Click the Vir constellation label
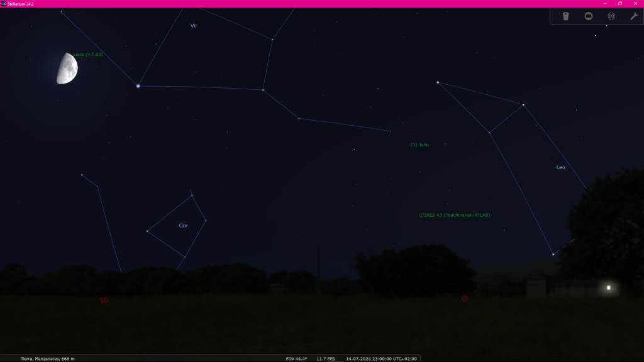This screenshot has height=362, width=644. (194, 26)
